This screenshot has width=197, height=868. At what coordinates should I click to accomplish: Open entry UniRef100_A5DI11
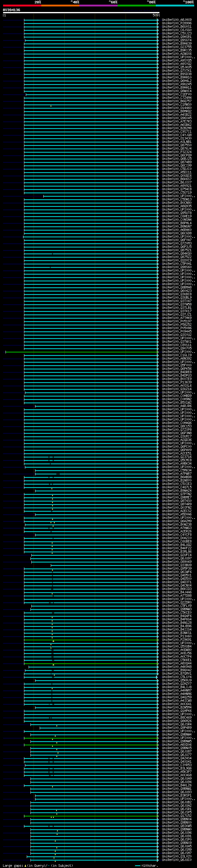176,172
